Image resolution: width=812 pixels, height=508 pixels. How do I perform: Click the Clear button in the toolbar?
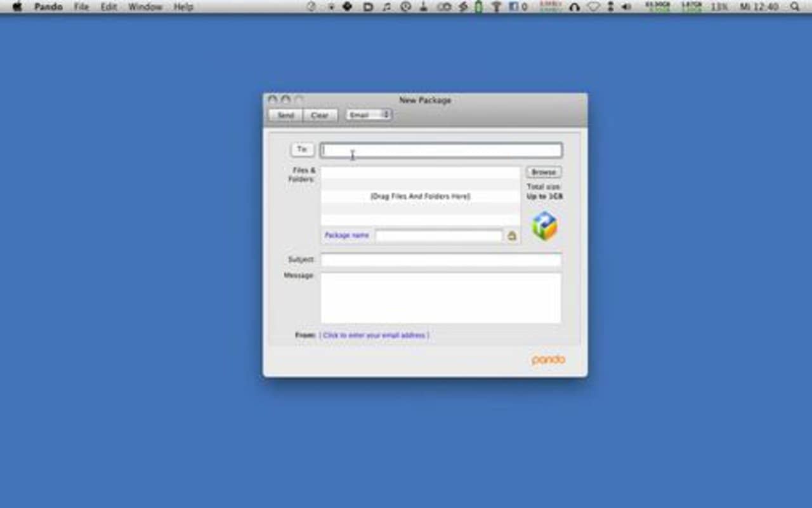click(319, 115)
